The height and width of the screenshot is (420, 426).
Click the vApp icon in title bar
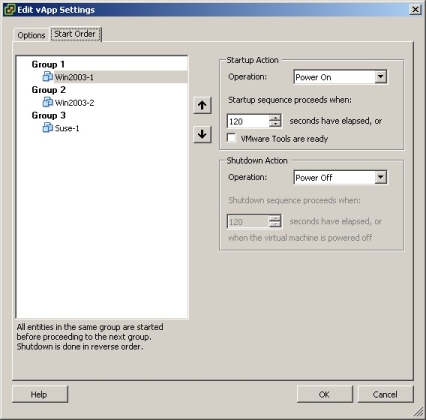(9, 9)
